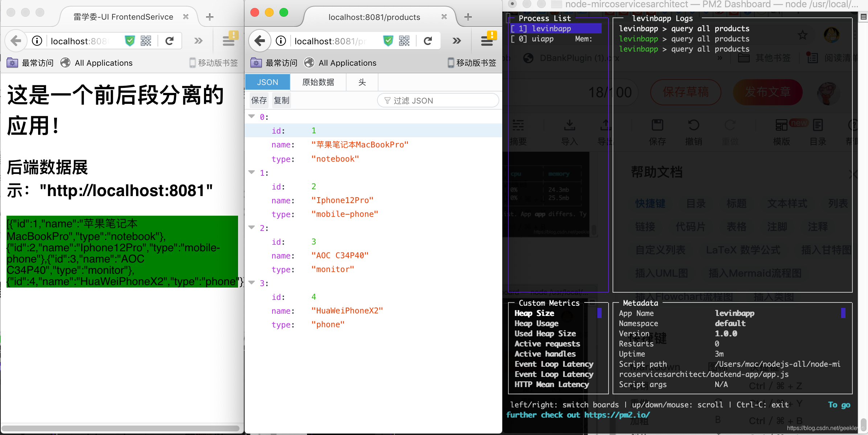Click overflow chevrons in left browser toolbar

(198, 41)
